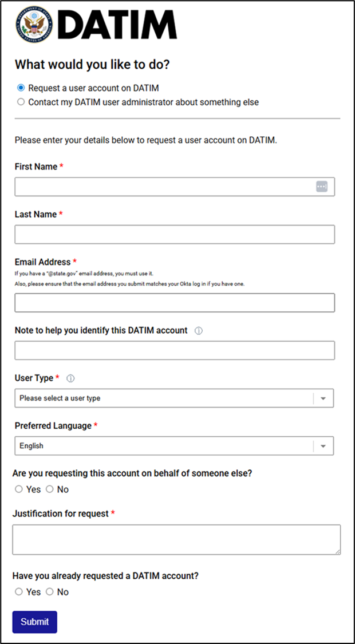The height and width of the screenshot is (644, 355).
Task: Choose Yes for requesting on behalf of someone
Action: click(x=19, y=489)
